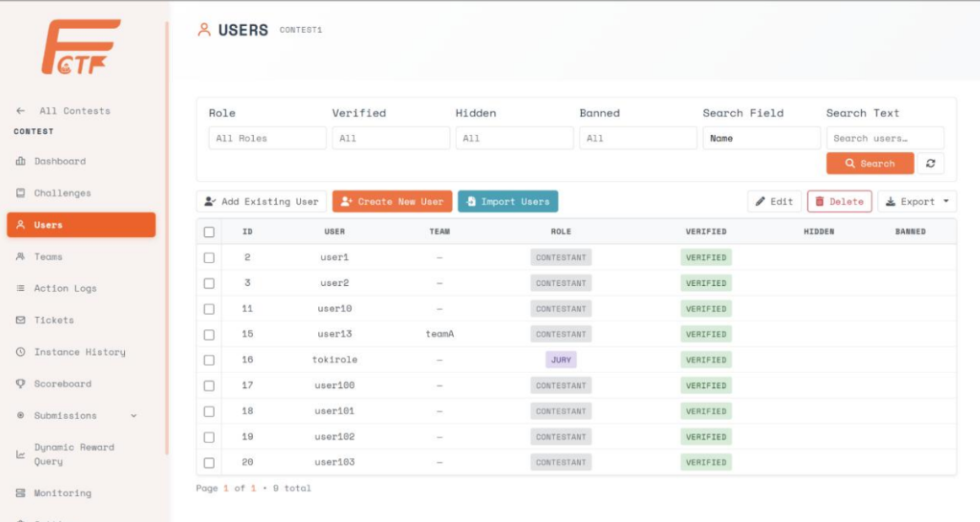This screenshot has height=522, width=980.
Task: Expand the Submissions menu chevron
Action: coord(134,416)
